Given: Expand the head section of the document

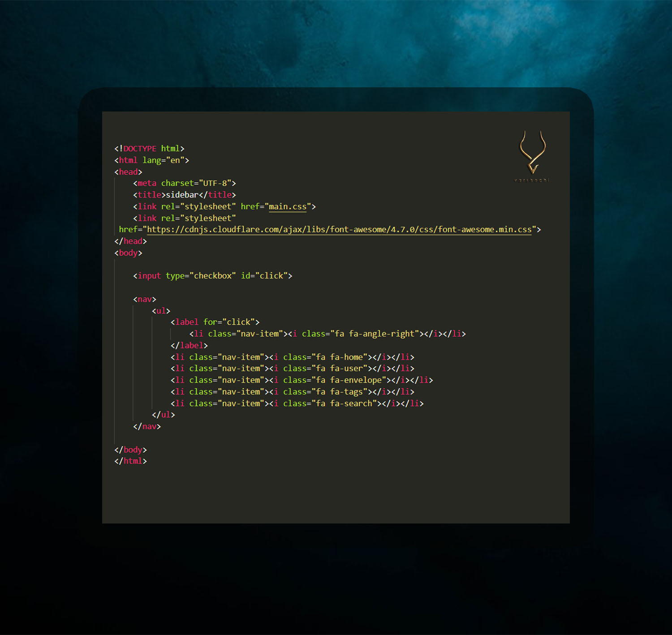Looking at the screenshot, I should point(128,172).
